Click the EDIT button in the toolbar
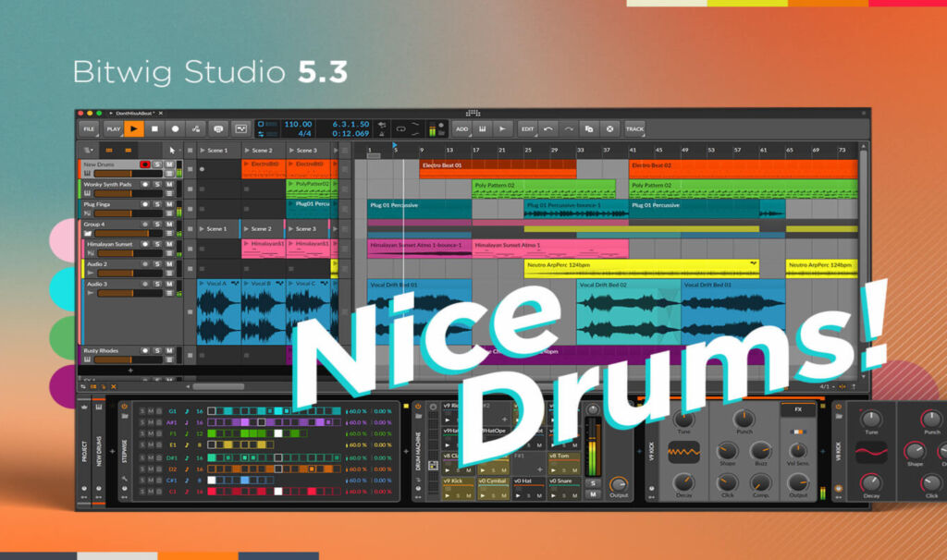Image resolution: width=947 pixels, height=560 pixels. [529, 129]
